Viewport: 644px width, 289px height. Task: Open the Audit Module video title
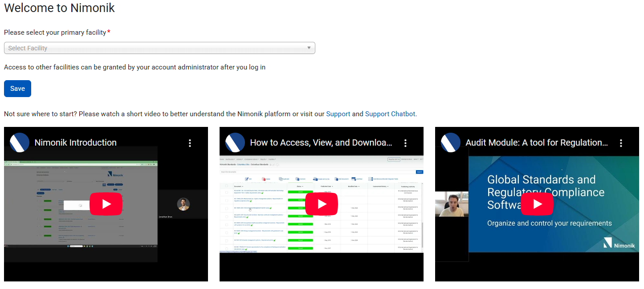coord(537,142)
